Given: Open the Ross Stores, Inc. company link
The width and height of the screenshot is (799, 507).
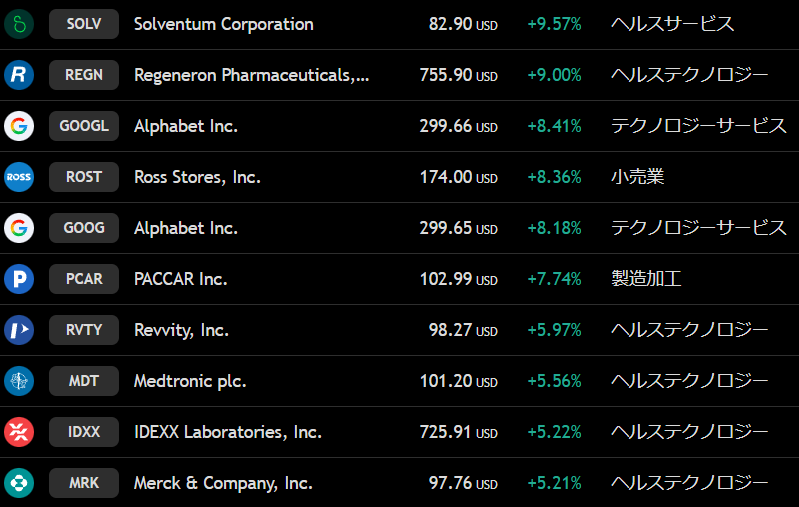Looking at the screenshot, I should pyautogui.click(x=197, y=177).
